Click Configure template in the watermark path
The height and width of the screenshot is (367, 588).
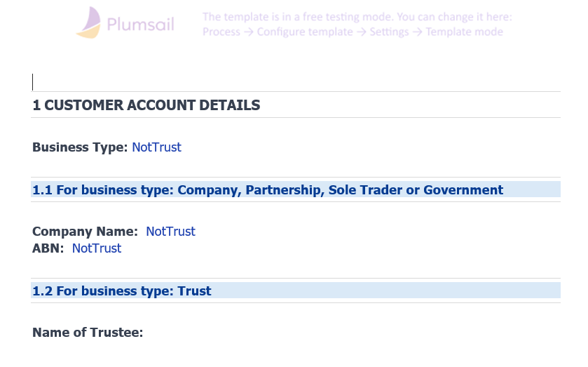pos(305,32)
